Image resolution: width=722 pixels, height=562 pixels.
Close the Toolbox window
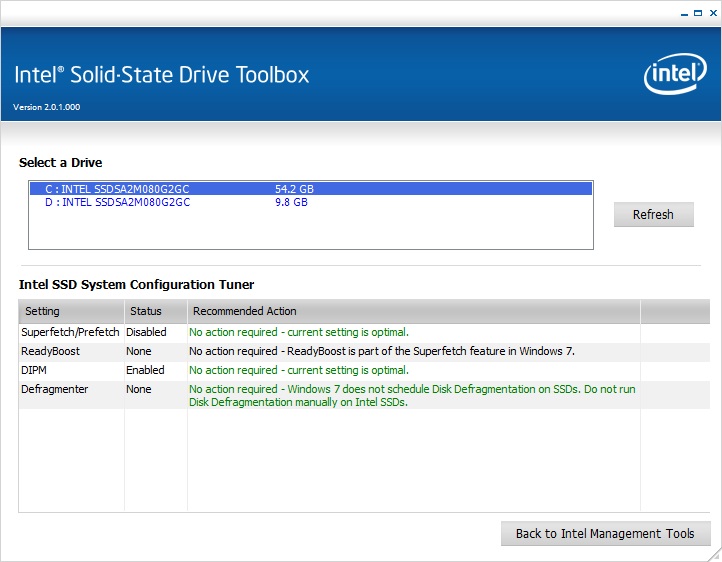pos(713,13)
